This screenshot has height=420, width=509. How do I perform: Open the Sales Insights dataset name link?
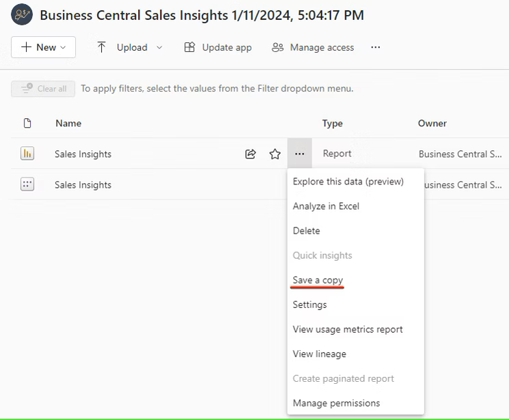coord(83,185)
